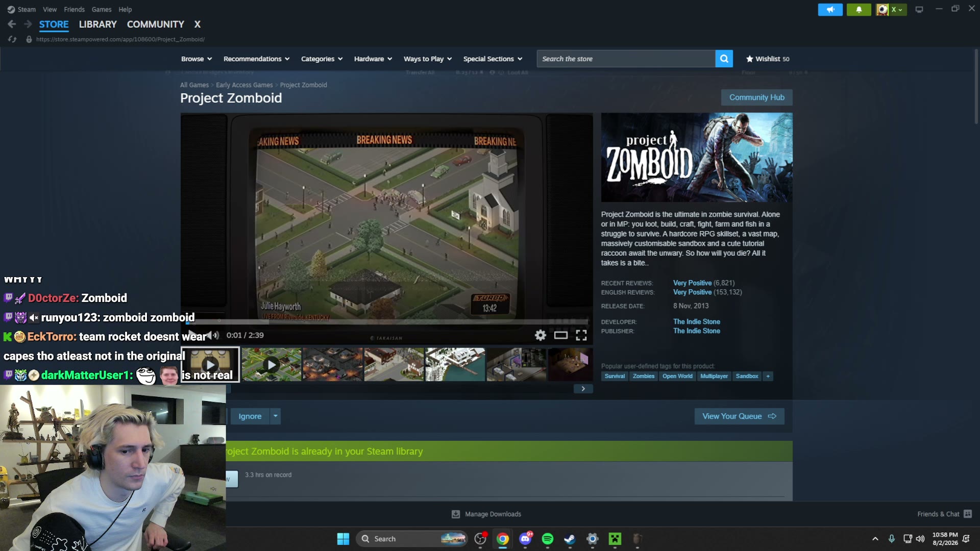The image size is (980, 551).
Task: Toggle theater mode on trailer player
Action: [561, 335]
